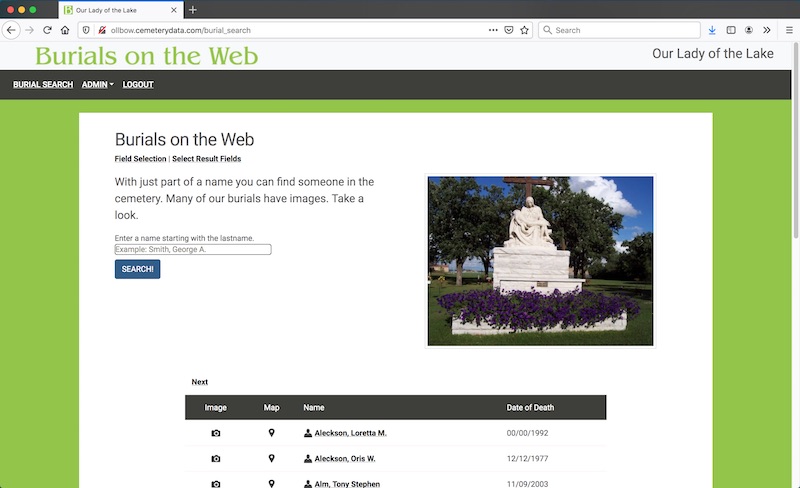This screenshot has height=488, width=800.
Task: Click LOGOUT in navigation bar
Action: (x=138, y=85)
